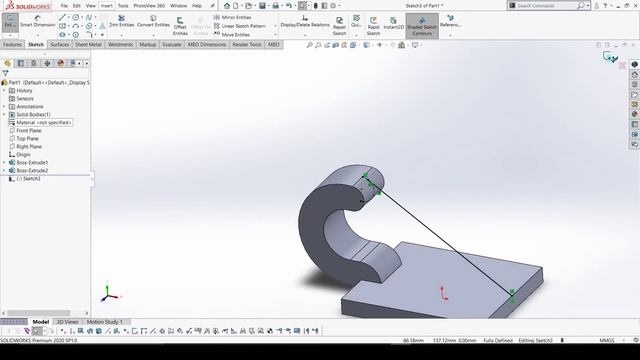Open the Motion Study 1 tab
The image size is (640, 360).
(x=104, y=322)
